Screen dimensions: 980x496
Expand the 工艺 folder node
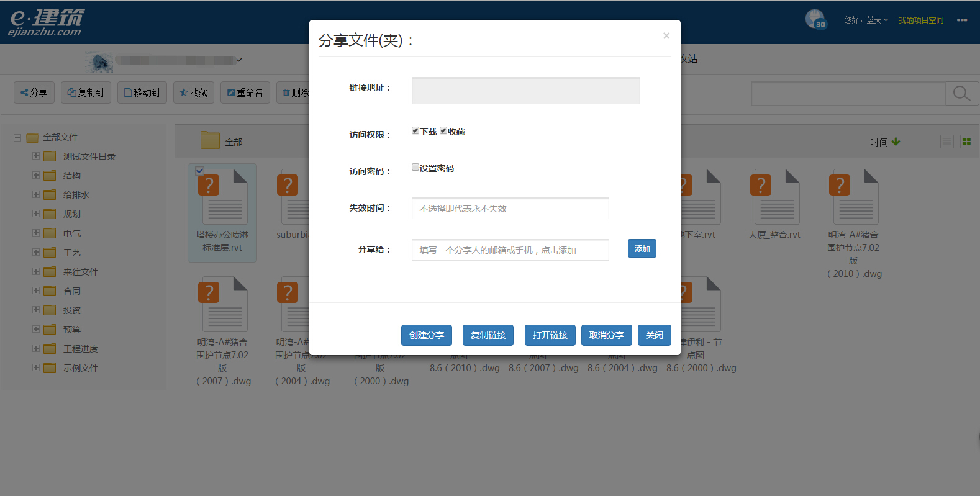point(36,252)
